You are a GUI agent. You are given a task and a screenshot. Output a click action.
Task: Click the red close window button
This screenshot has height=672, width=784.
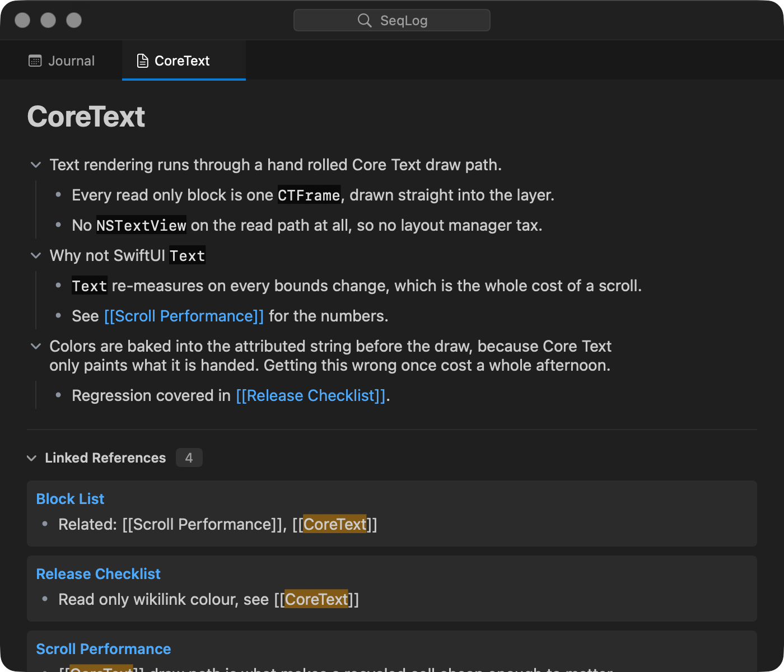(22, 20)
